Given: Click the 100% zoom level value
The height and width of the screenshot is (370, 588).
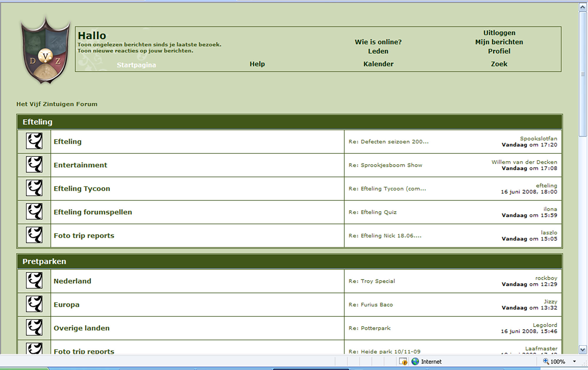Looking at the screenshot, I should (557, 361).
